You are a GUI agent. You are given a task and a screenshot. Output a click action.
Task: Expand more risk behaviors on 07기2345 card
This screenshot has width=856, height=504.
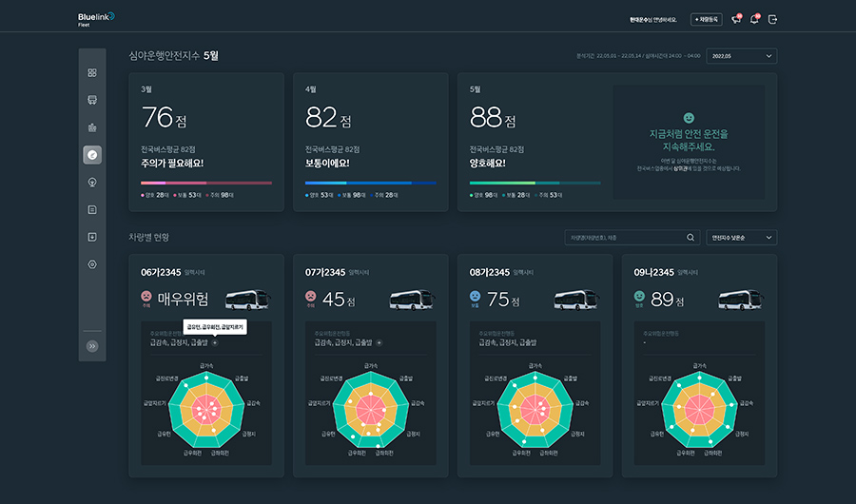tap(379, 342)
